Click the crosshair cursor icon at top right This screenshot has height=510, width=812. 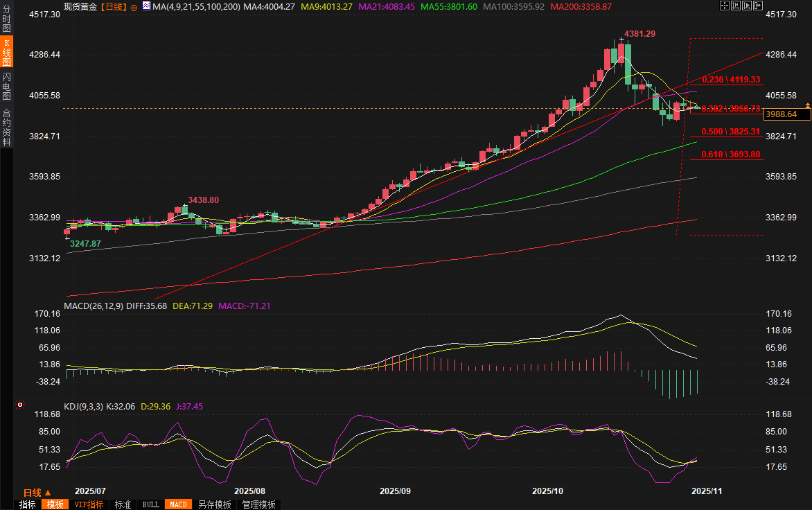pyautogui.click(x=724, y=6)
